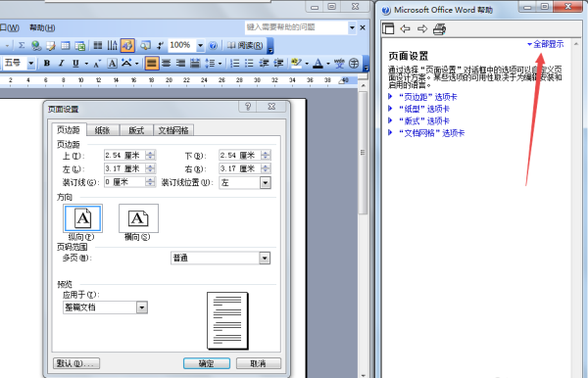The height and width of the screenshot is (378, 588).
Task: Open the 应用于 整篇文档 dropdown
Action: click(142, 307)
